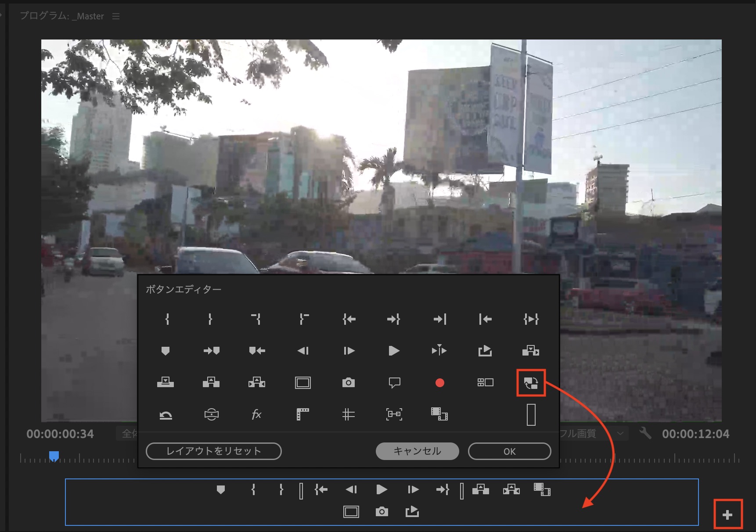Click Mark Out on the transport bar

(281, 489)
